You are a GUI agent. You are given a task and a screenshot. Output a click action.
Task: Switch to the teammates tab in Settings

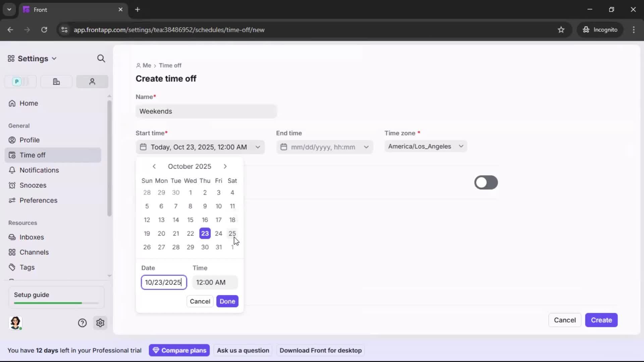pos(92,81)
